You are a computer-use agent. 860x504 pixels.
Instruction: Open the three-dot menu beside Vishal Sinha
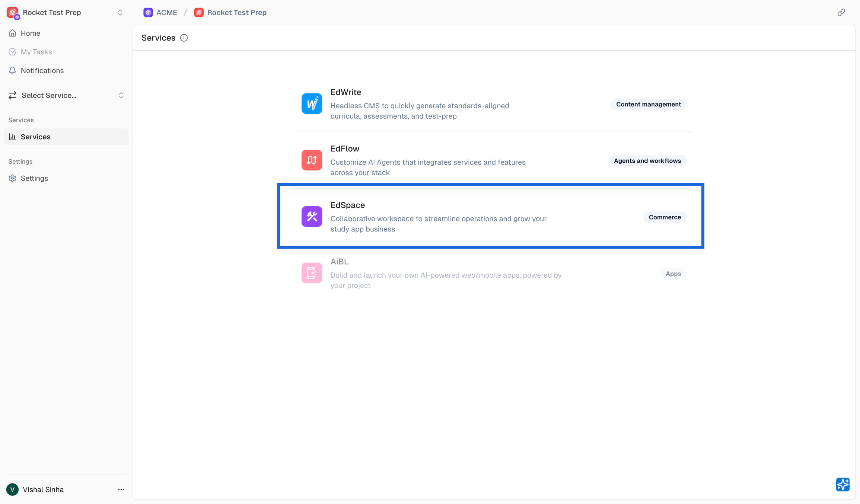[121, 489]
